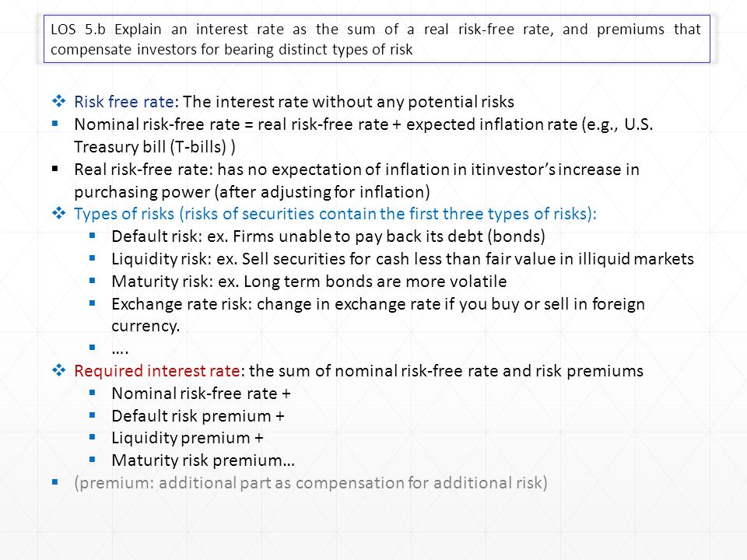Click the 'Treasury bill (T-bills)' text
Screen dimensions: 747x560
click(x=154, y=146)
